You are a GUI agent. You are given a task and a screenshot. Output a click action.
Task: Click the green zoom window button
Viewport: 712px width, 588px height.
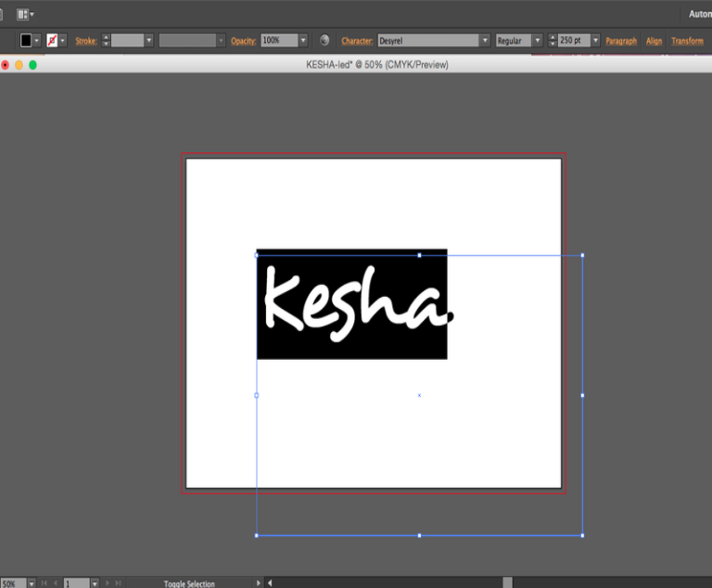pos(32,65)
